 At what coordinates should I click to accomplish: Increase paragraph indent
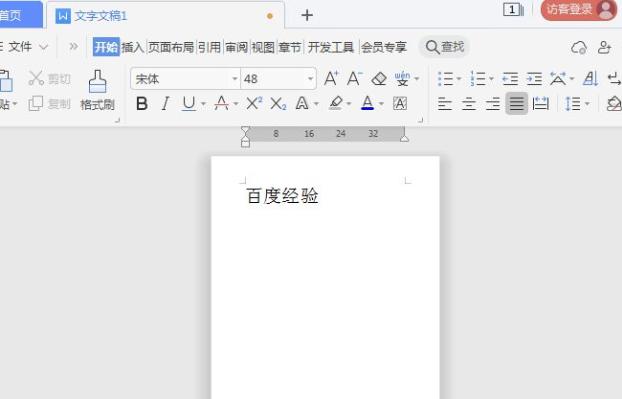(x=534, y=79)
